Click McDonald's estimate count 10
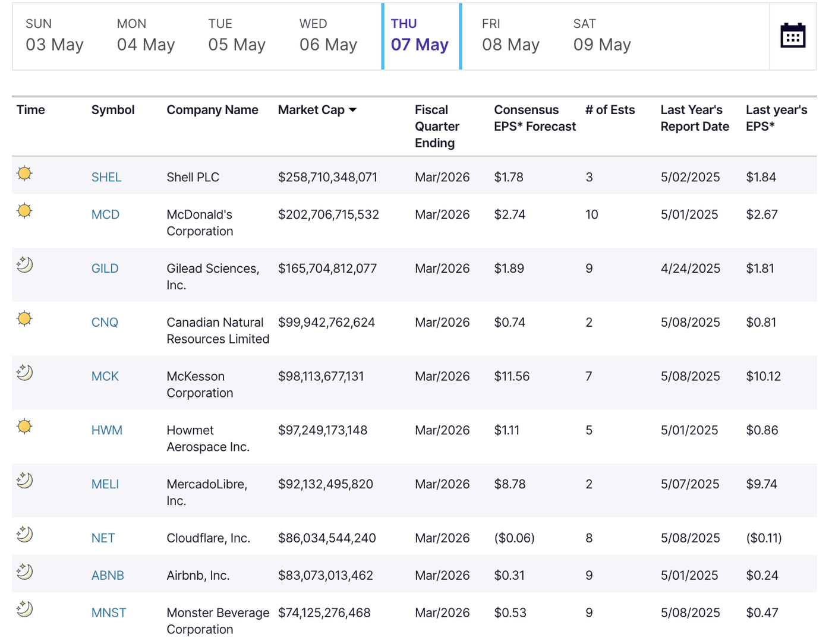 (592, 214)
